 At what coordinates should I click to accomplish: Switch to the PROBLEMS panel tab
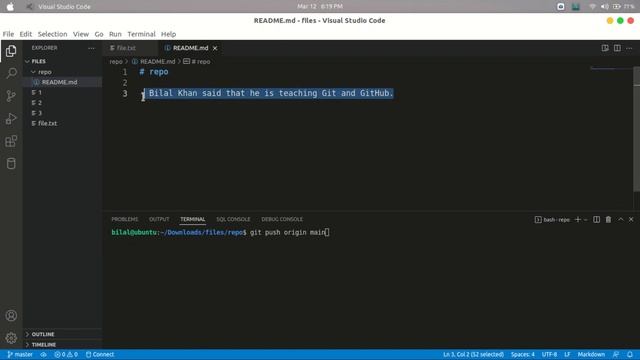point(125,220)
